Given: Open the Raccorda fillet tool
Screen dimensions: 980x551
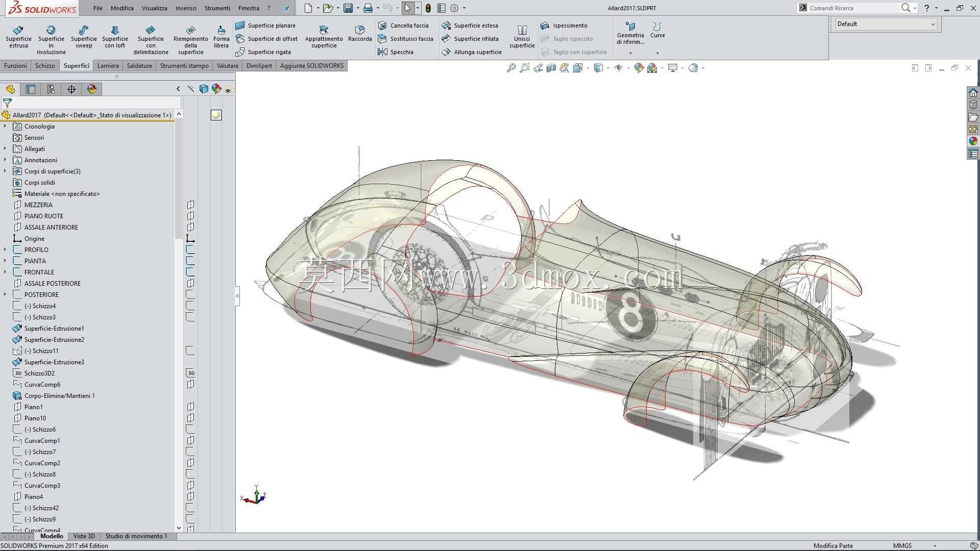Looking at the screenshot, I should click(x=360, y=34).
